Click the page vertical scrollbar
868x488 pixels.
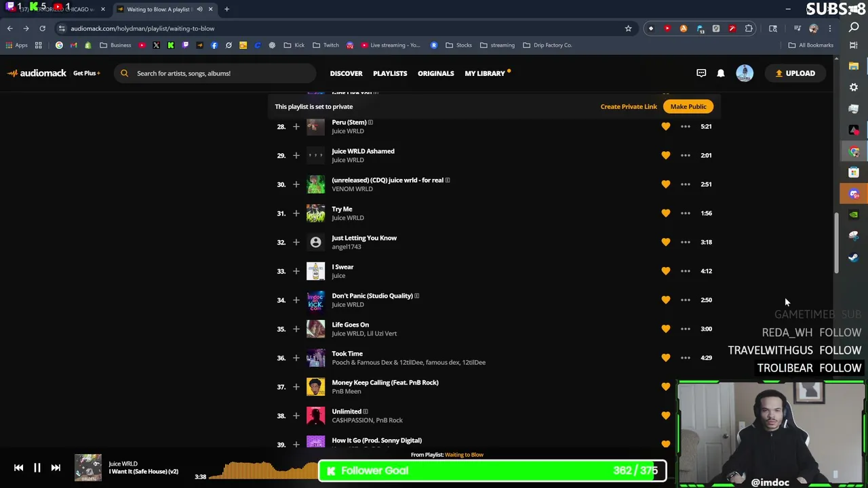coord(836,244)
